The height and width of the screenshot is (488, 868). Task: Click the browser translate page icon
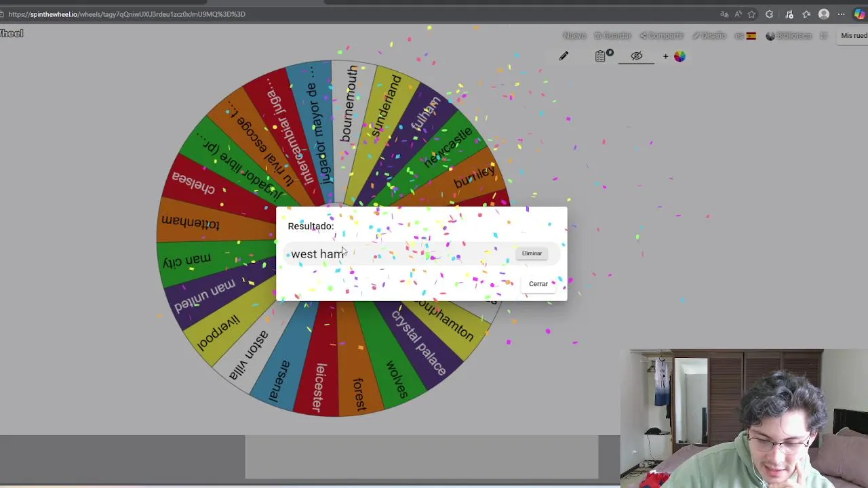click(x=724, y=14)
